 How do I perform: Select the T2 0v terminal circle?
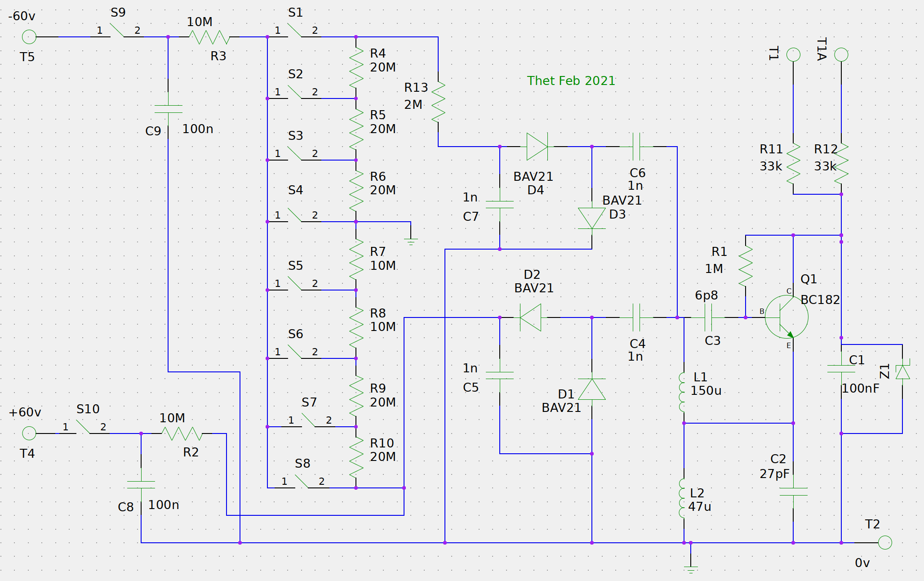(885, 543)
